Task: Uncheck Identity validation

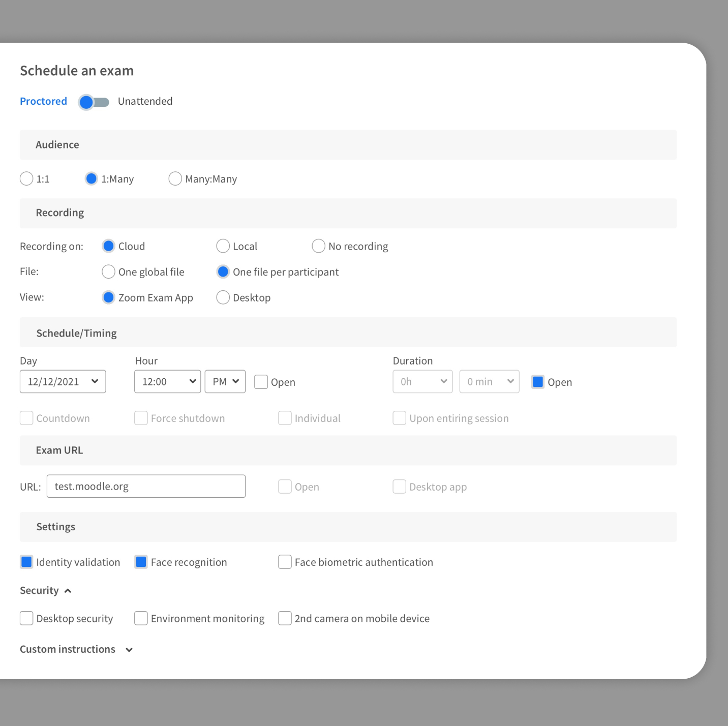Action: tap(26, 562)
